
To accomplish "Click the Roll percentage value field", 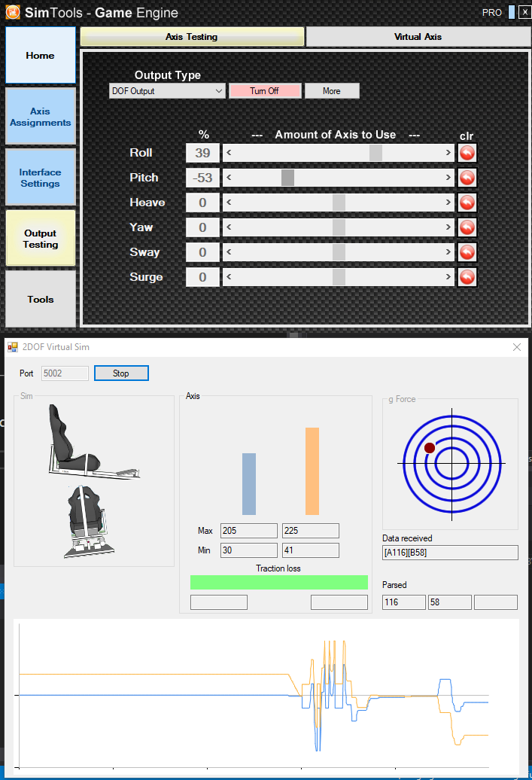I will [202, 153].
